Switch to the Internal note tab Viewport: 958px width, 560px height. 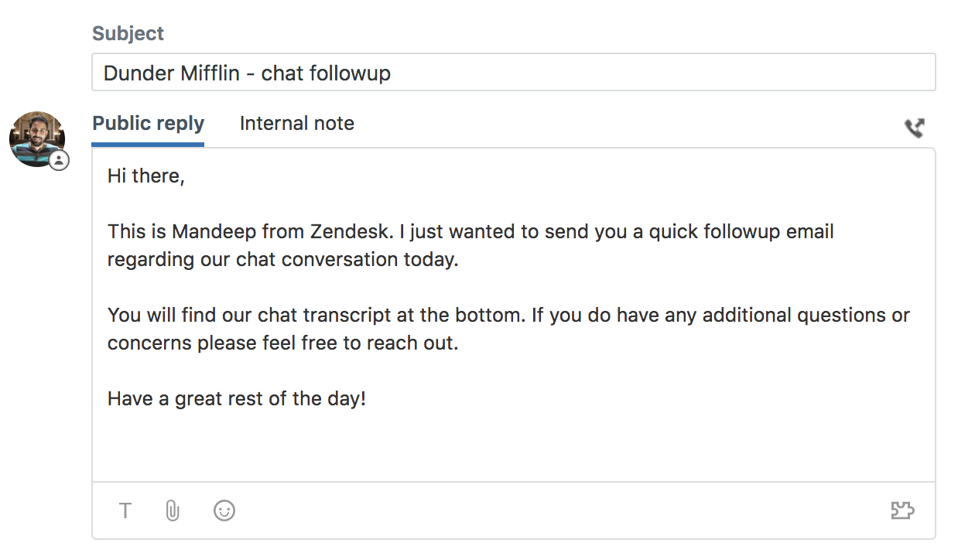297,124
